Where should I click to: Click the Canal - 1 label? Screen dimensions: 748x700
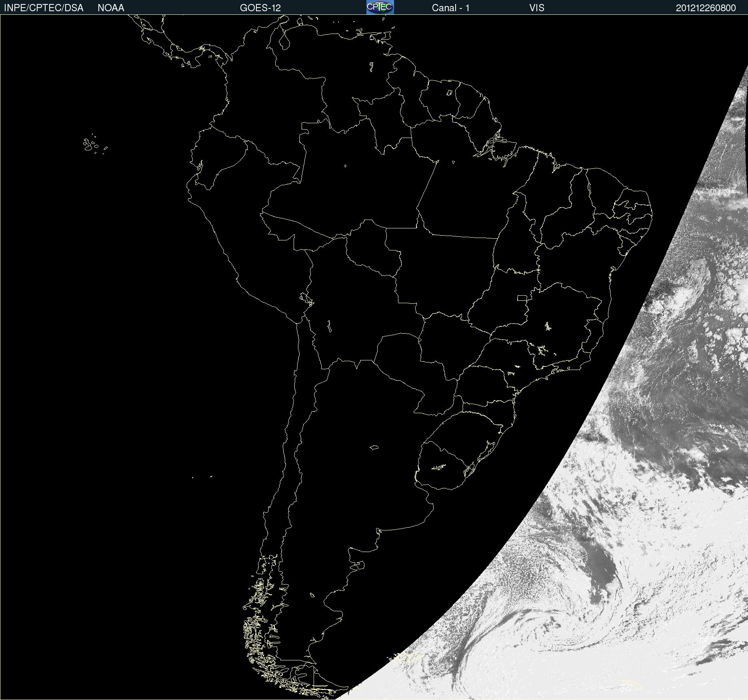pyautogui.click(x=451, y=8)
